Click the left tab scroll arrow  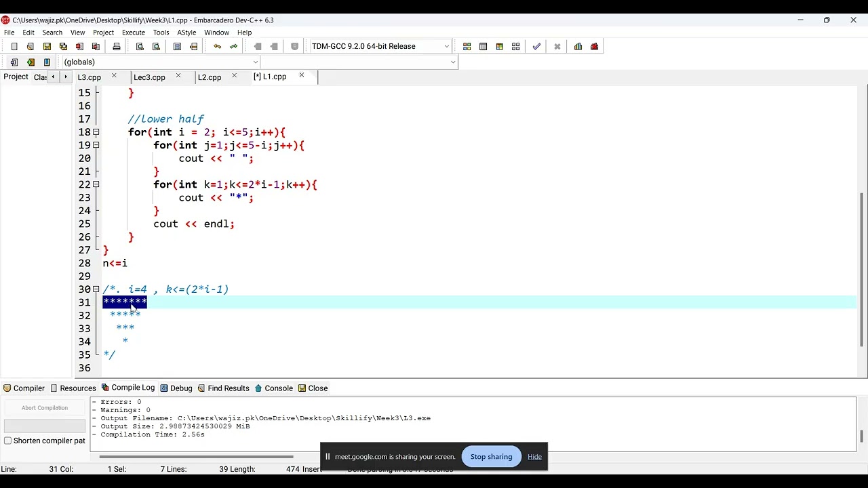pos(53,77)
